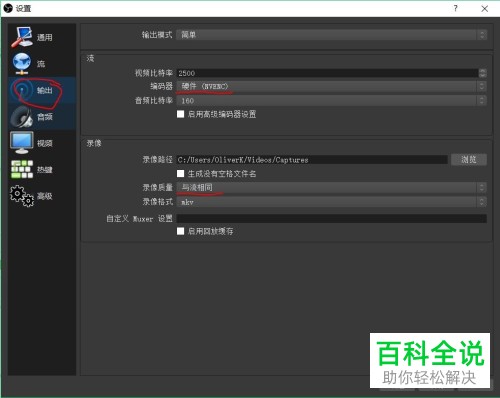Open the 音频 (Audio) speaker icon
500x398 pixels.
(x=22, y=117)
